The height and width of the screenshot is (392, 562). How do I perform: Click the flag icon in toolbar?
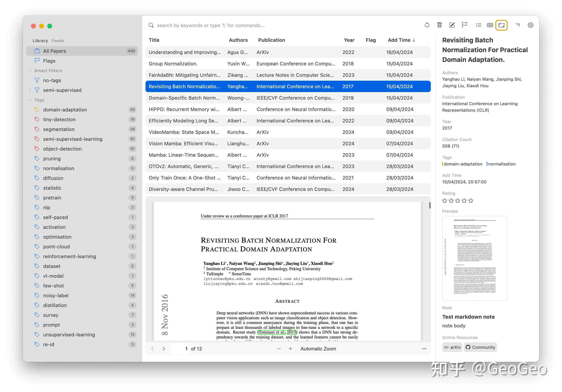[x=464, y=25]
